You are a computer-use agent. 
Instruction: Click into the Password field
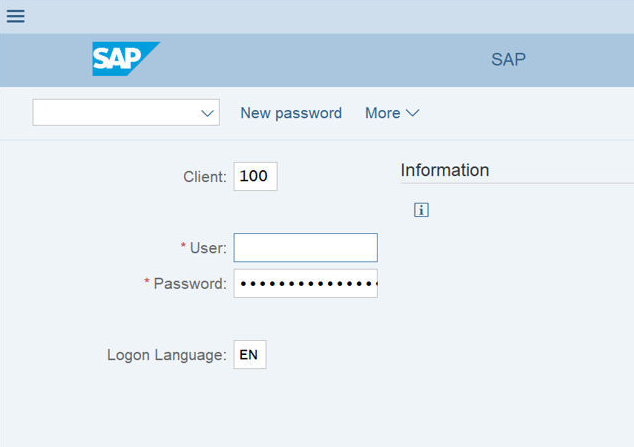[x=305, y=283]
